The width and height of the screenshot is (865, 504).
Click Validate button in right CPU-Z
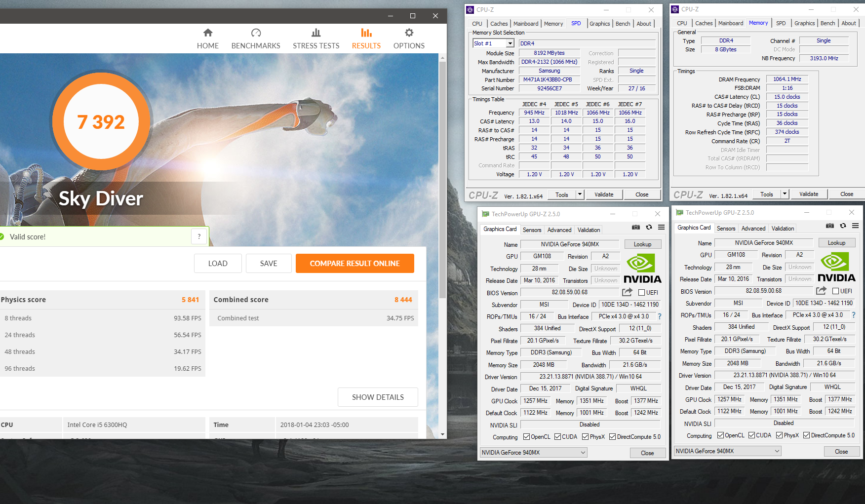coord(809,194)
